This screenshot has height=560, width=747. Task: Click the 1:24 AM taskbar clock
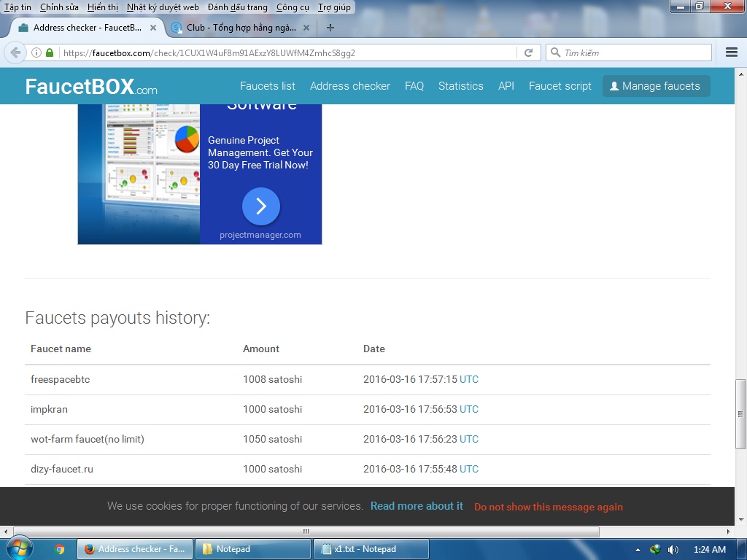coord(709,550)
